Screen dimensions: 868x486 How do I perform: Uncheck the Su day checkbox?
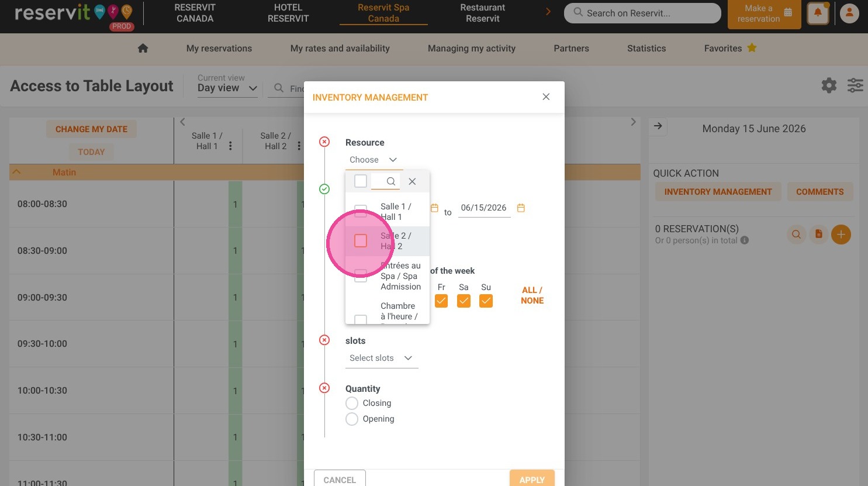pos(486,301)
